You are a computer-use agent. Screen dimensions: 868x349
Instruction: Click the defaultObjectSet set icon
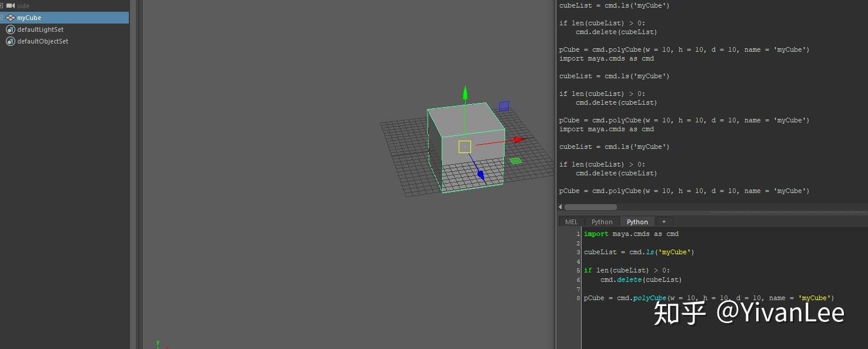11,41
